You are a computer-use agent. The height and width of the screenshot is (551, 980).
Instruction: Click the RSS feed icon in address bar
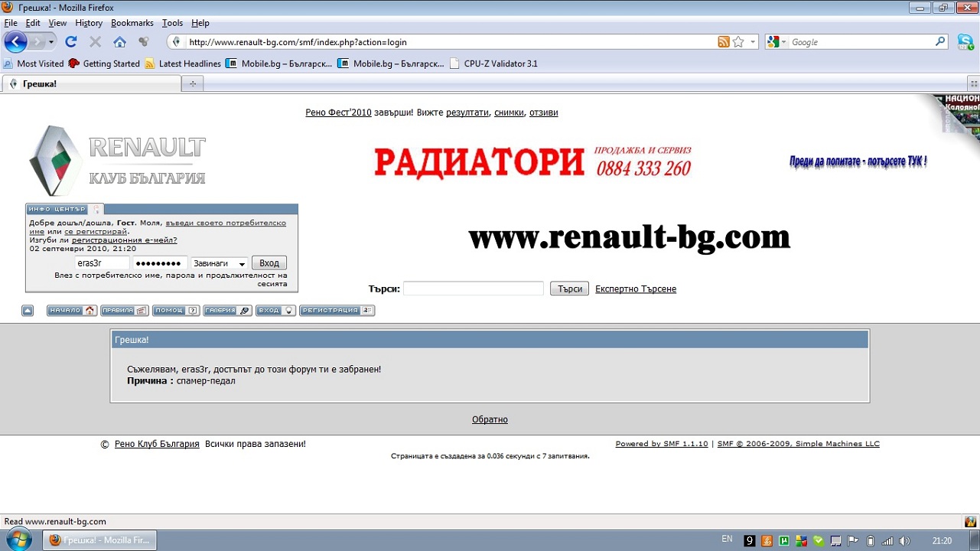pos(723,42)
